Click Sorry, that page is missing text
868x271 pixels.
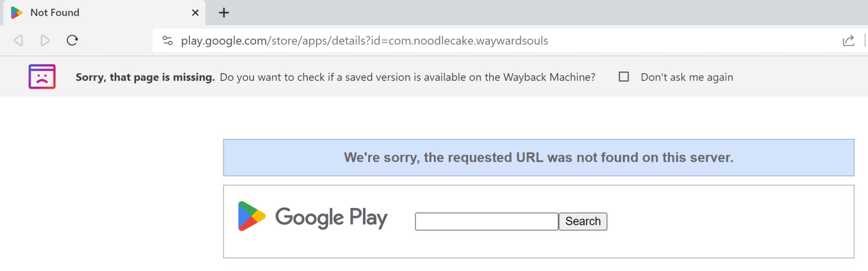point(145,77)
